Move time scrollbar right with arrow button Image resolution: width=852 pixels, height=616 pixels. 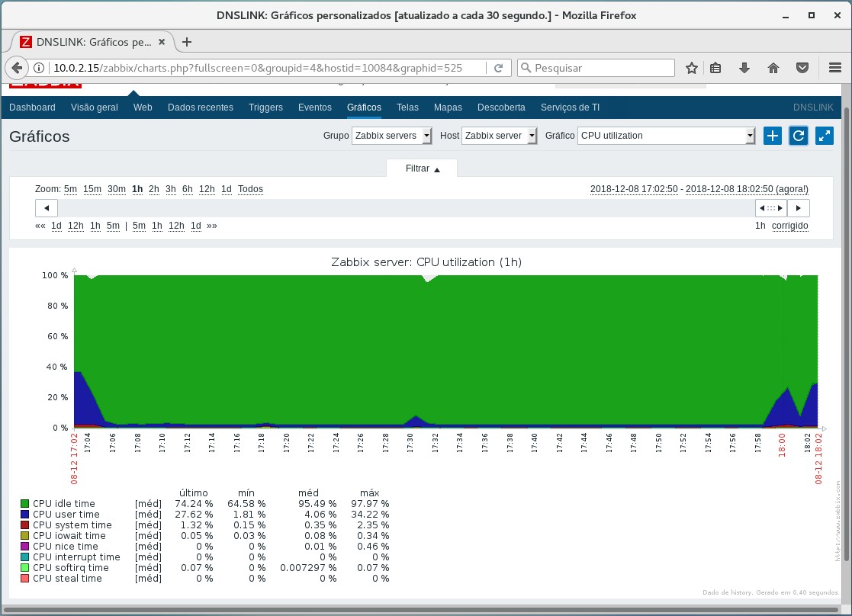pyautogui.click(x=798, y=208)
